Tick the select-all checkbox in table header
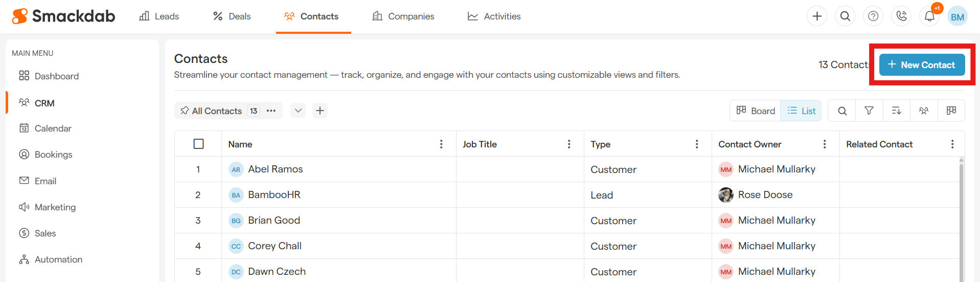 point(199,144)
